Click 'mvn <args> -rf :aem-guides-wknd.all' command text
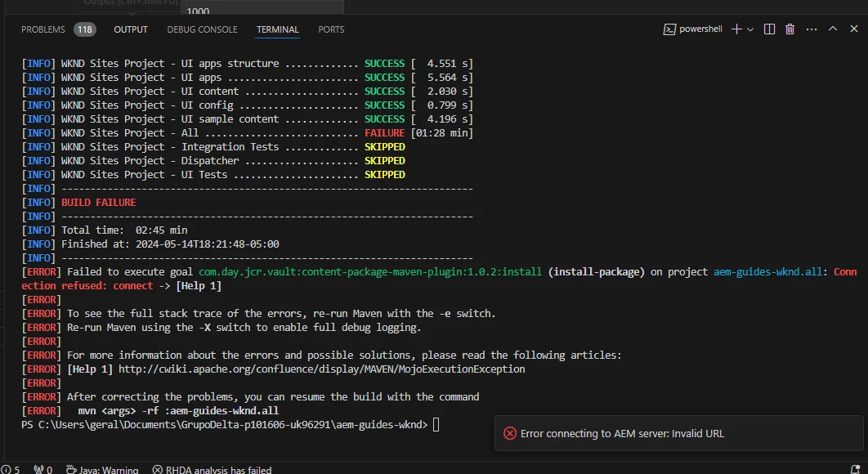 point(178,411)
